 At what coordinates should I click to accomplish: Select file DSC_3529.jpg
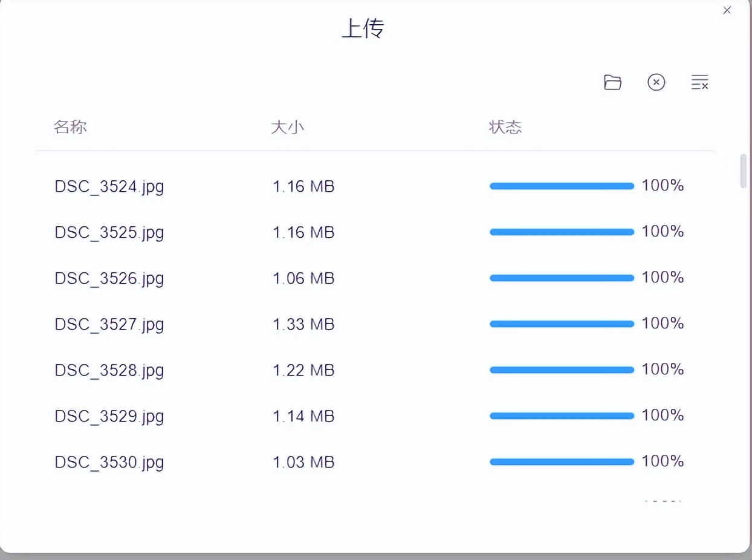[x=109, y=416]
